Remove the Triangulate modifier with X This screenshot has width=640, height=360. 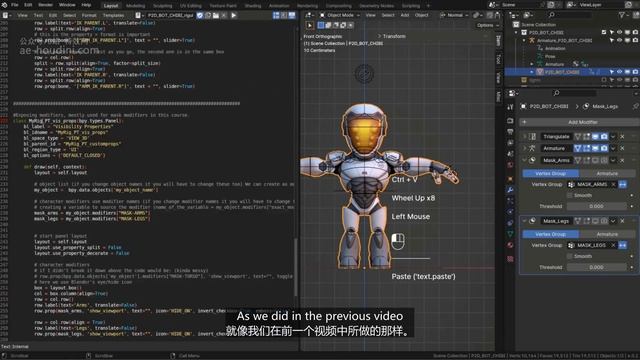click(622, 136)
